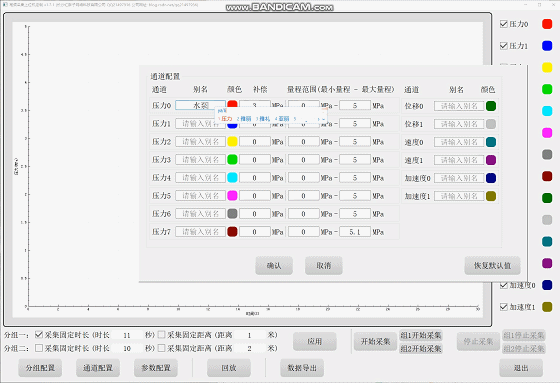560x383 pixels.
Task: Open 通道配置 settings
Action: [98, 368]
